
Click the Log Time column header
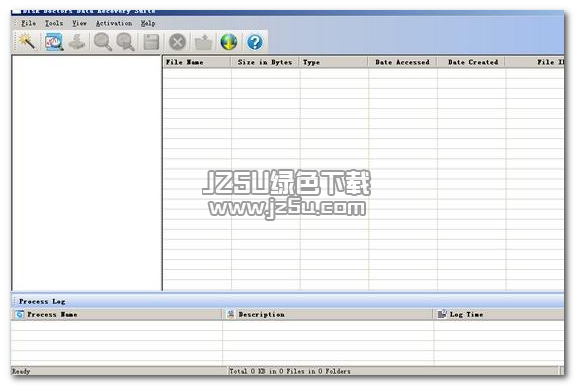click(x=499, y=315)
